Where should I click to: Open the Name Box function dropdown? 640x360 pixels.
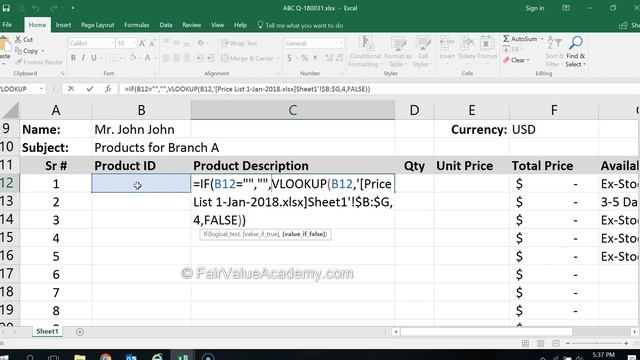(42, 89)
